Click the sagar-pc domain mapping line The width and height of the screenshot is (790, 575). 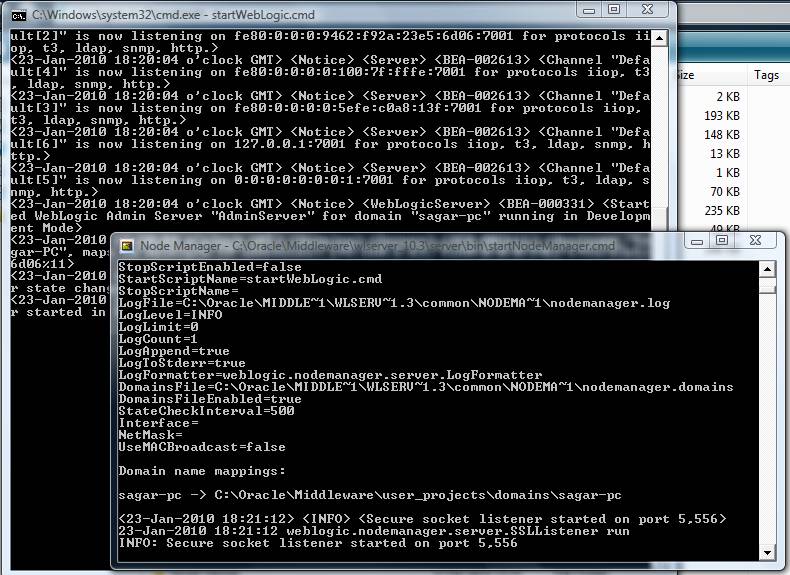pos(370,495)
